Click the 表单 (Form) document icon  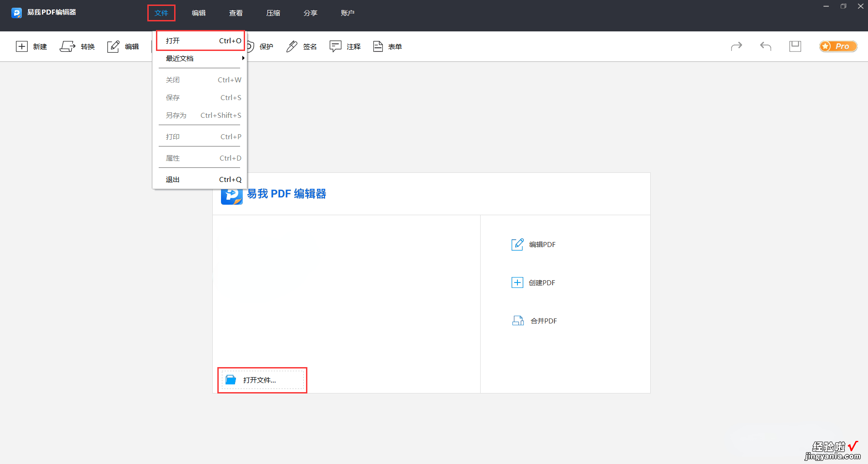click(378, 46)
